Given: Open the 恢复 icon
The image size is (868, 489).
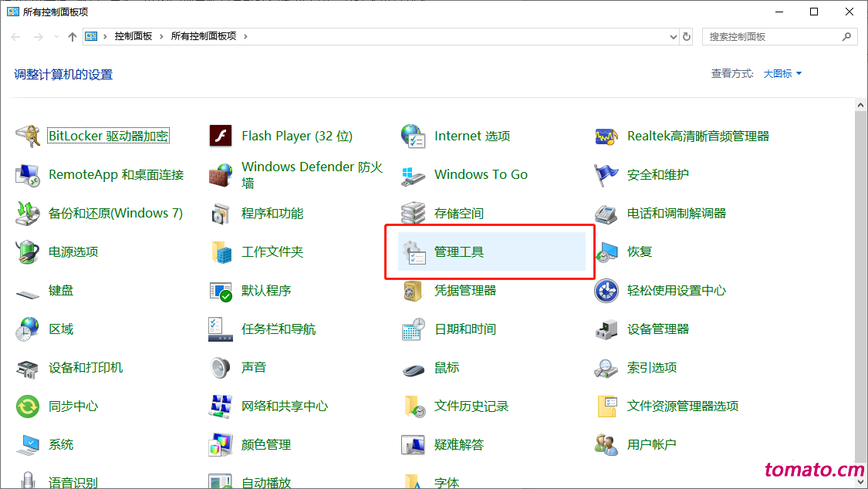Looking at the screenshot, I should click(x=606, y=252).
